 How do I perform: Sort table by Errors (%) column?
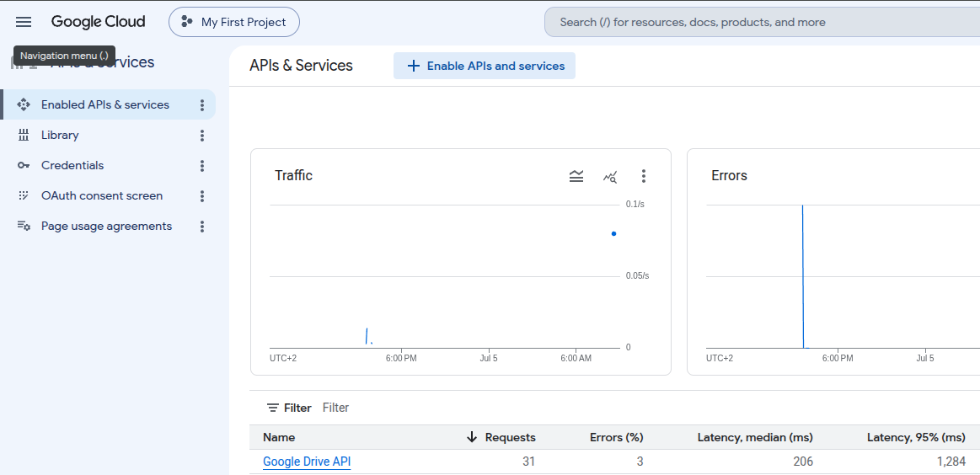[616, 437]
